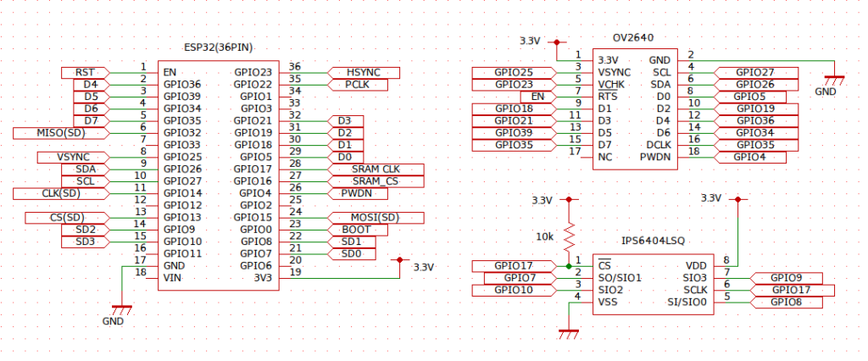Click the CLK(SD) net label
The image size is (868, 361).
click(x=61, y=193)
